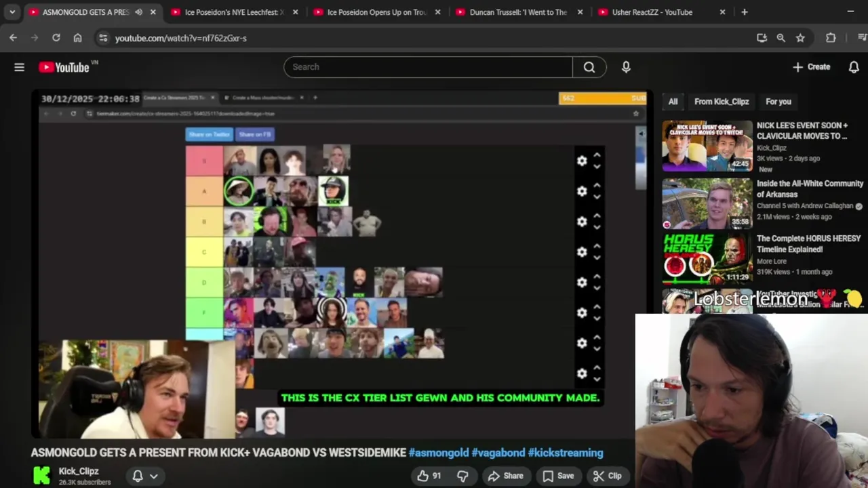Reload the current page
868x488 pixels.
(x=56, y=38)
